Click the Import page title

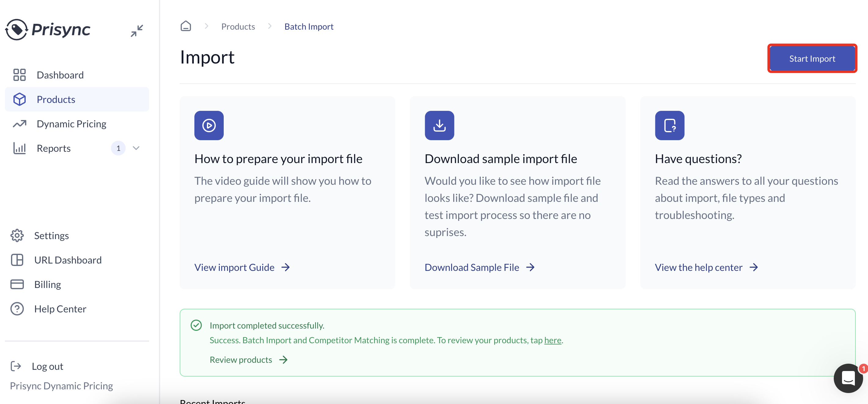tap(207, 57)
